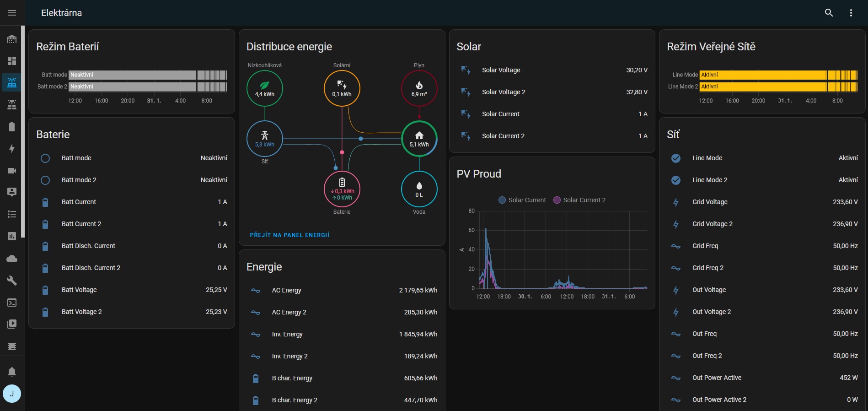868x411 pixels.
Task: Click the Batt mode 2 circle icon
Action: (x=45, y=180)
